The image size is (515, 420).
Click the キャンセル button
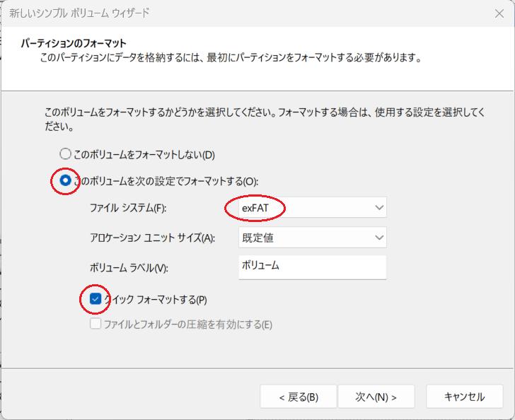point(464,397)
